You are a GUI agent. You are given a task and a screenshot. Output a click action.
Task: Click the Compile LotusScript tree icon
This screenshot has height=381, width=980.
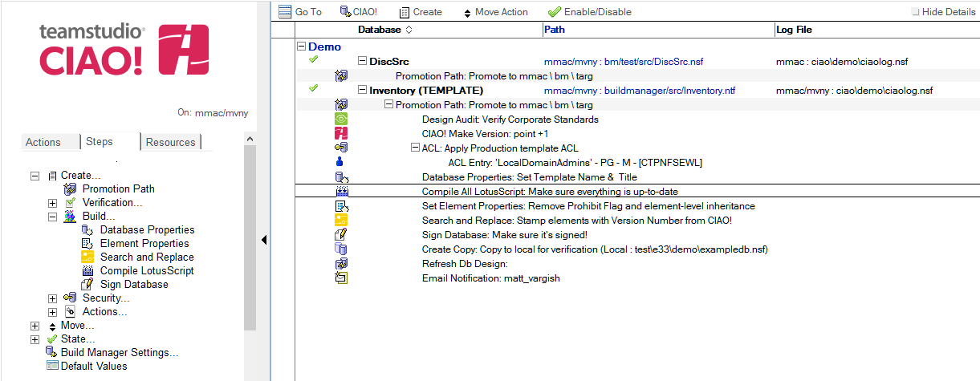click(87, 270)
